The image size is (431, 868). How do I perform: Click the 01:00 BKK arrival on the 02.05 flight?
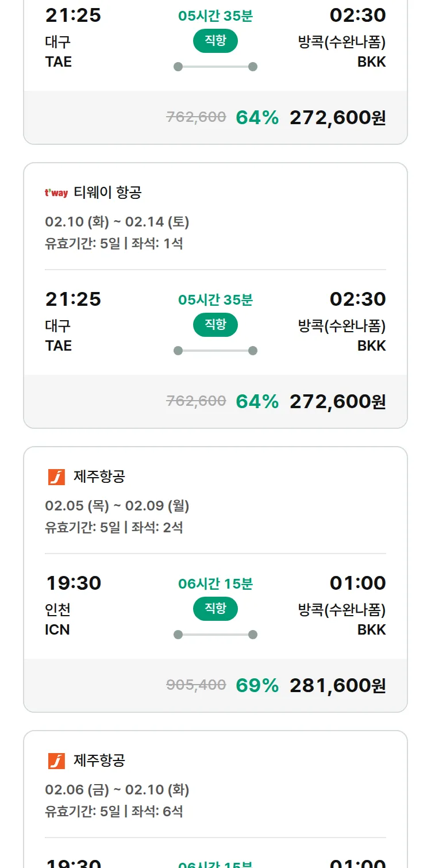coord(357,583)
